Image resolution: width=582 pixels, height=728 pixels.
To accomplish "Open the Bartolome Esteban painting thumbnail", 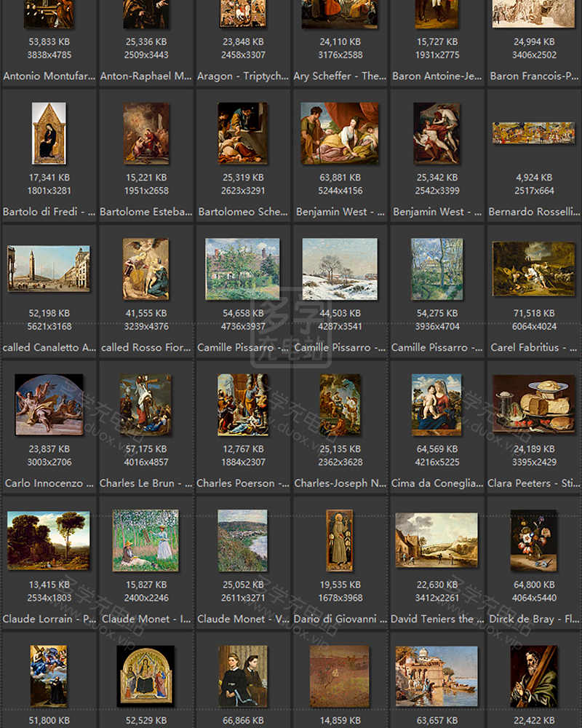I will [145, 133].
